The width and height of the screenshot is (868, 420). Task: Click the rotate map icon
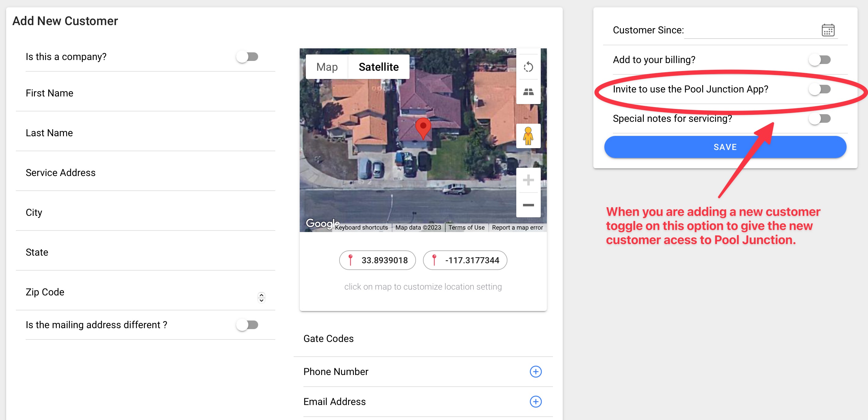[x=528, y=67]
